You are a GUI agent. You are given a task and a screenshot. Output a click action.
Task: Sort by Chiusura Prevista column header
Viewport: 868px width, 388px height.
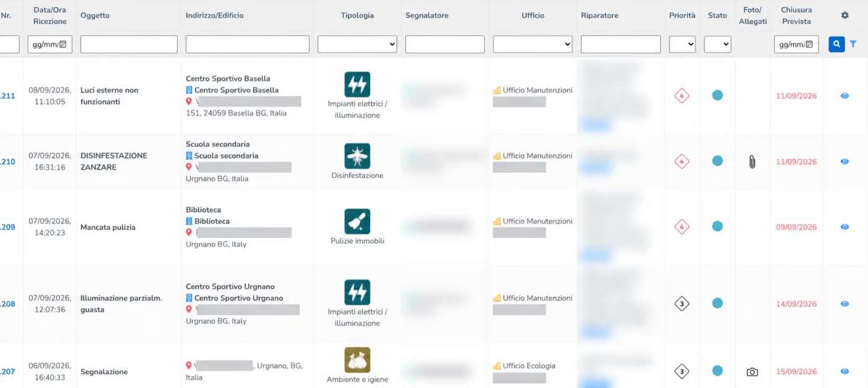[x=796, y=15]
